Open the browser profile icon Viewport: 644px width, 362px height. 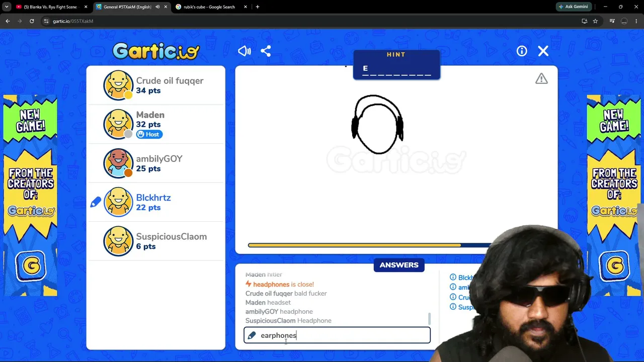point(624,21)
